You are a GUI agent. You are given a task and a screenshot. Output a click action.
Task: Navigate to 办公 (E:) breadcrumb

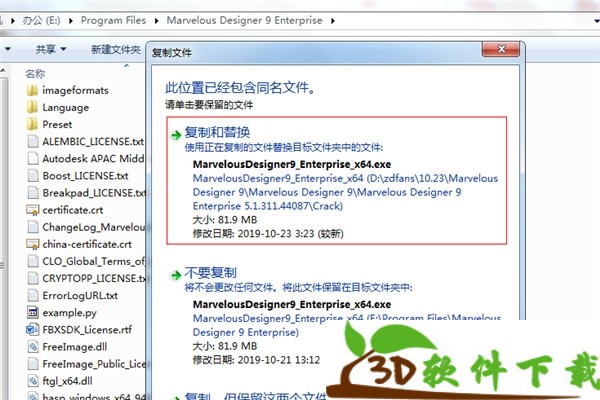click(x=41, y=20)
